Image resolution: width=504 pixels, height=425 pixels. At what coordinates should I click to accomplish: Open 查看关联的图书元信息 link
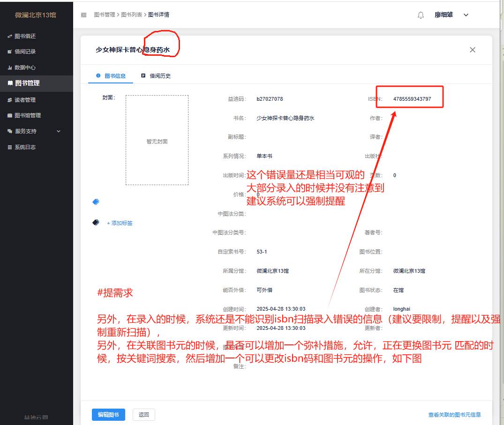coord(454,415)
